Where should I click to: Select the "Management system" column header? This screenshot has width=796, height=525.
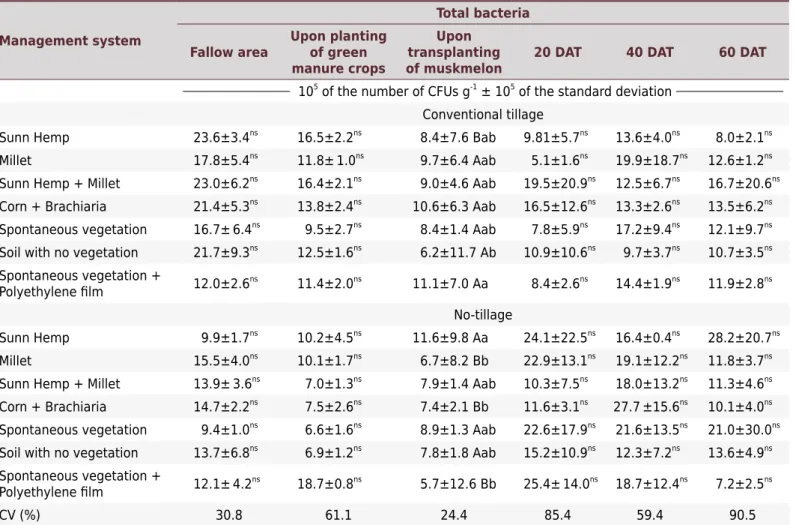tap(71, 41)
